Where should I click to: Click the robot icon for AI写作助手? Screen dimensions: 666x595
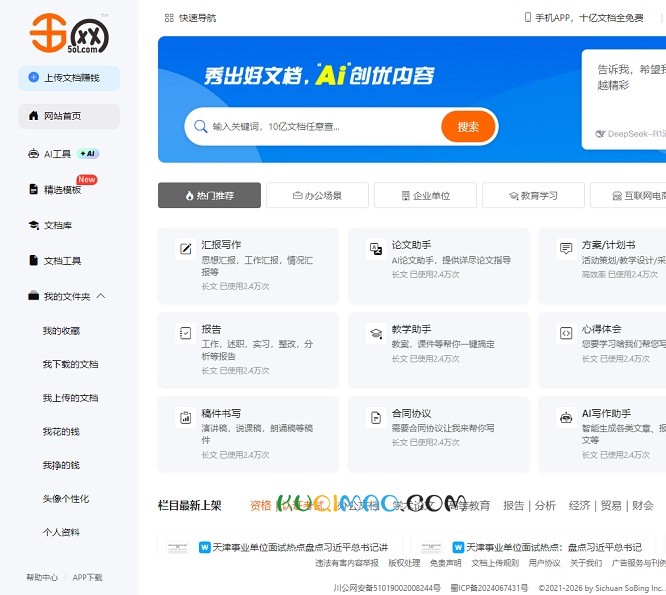click(566, 417)
